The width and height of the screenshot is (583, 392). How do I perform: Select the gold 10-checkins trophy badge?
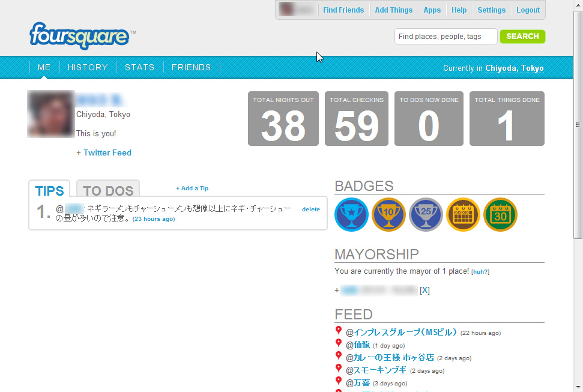pyautogui.click(x=388, y=214)
